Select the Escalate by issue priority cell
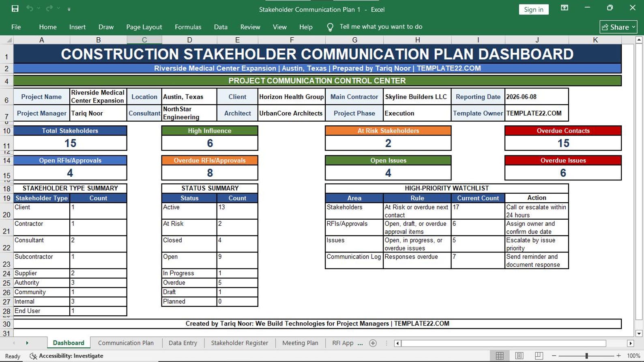 click(x=537, y=244)
